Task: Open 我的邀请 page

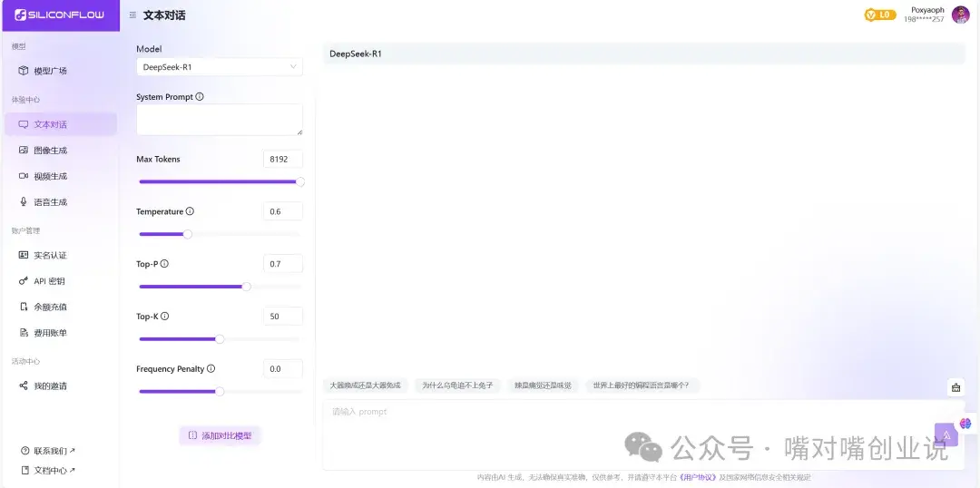Action: click(x=61, y=386)
